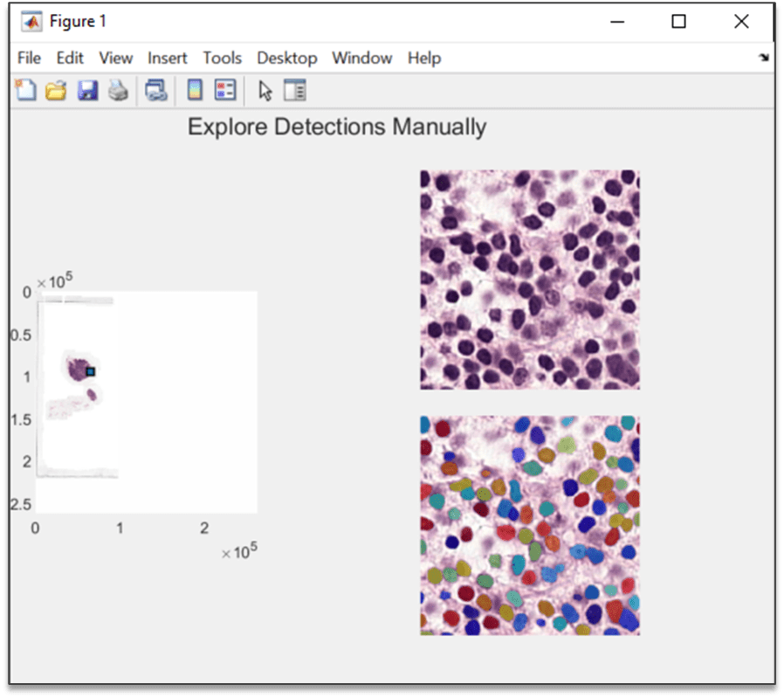Insert a colorbar with the colorbar icon

point(193,90)
